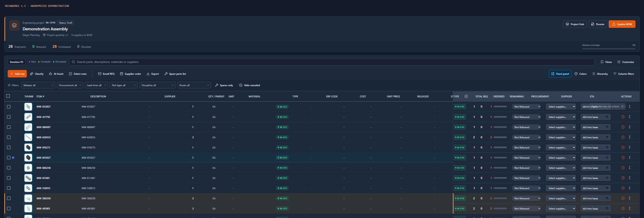Open the AI Assist robot tool
Viewport: 644px width, 218px height.
coord(56,74)
